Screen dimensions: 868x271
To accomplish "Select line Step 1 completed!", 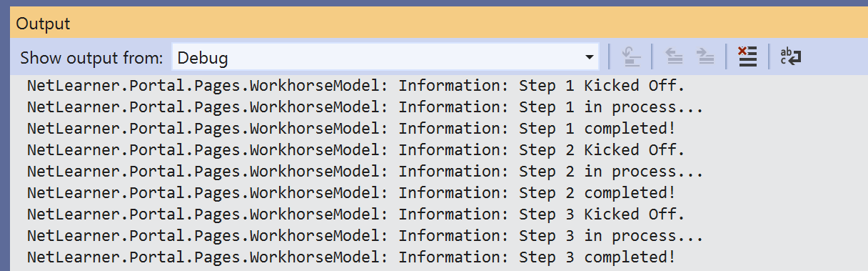I will pyautogui.click(x=351, y=129).
